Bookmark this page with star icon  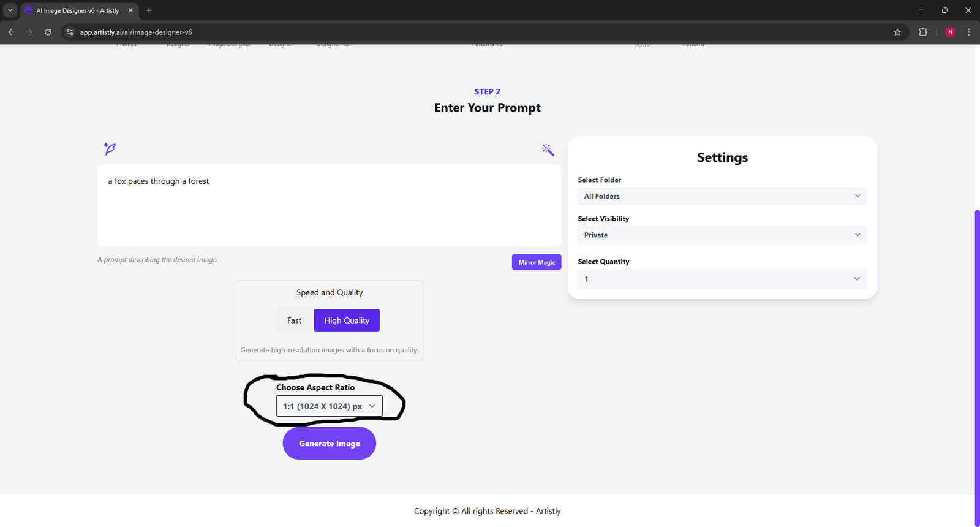click(897, 32)
